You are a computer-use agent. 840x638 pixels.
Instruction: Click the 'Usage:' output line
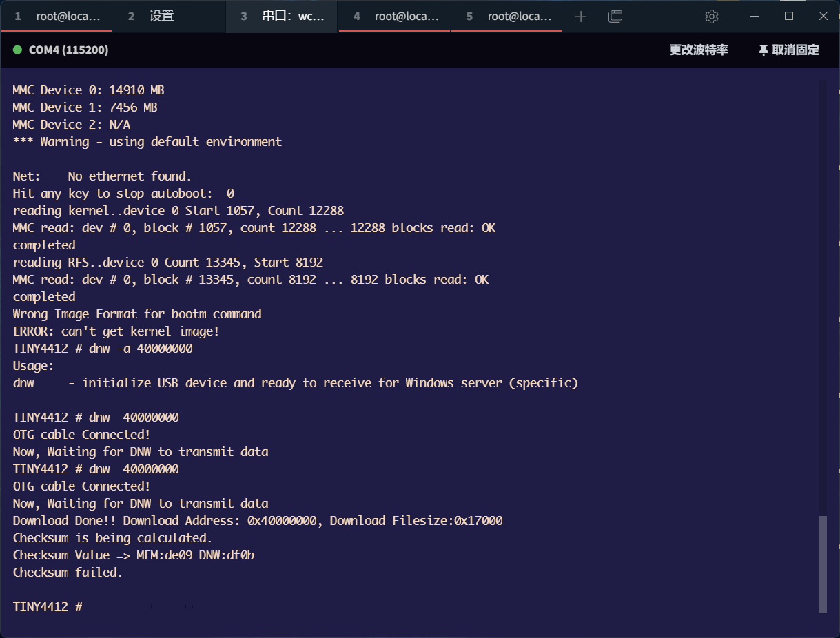click(34, 366)
